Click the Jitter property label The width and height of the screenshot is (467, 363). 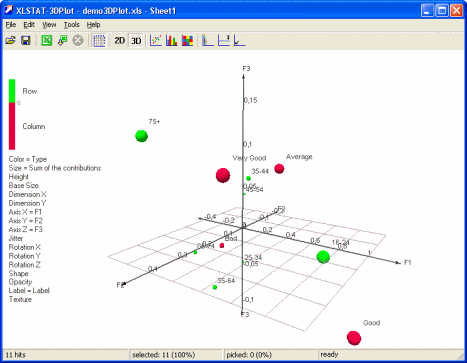(x=16, y=238)
